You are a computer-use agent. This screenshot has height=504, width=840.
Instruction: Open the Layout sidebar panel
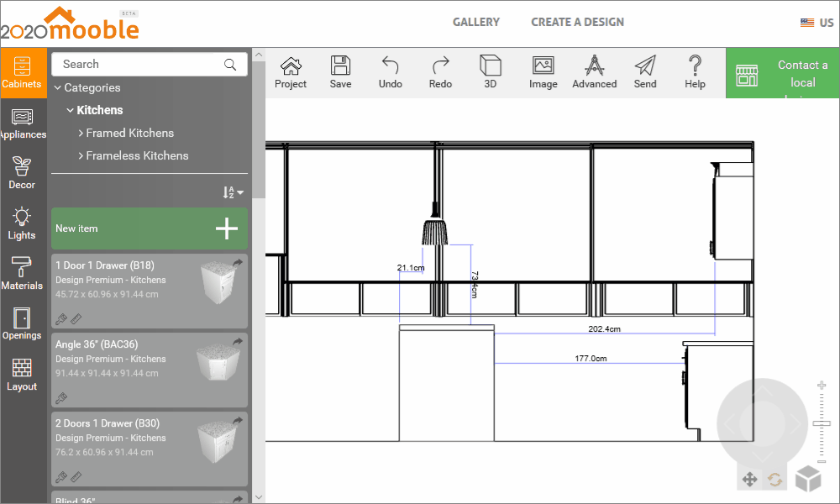coord(23,375)
